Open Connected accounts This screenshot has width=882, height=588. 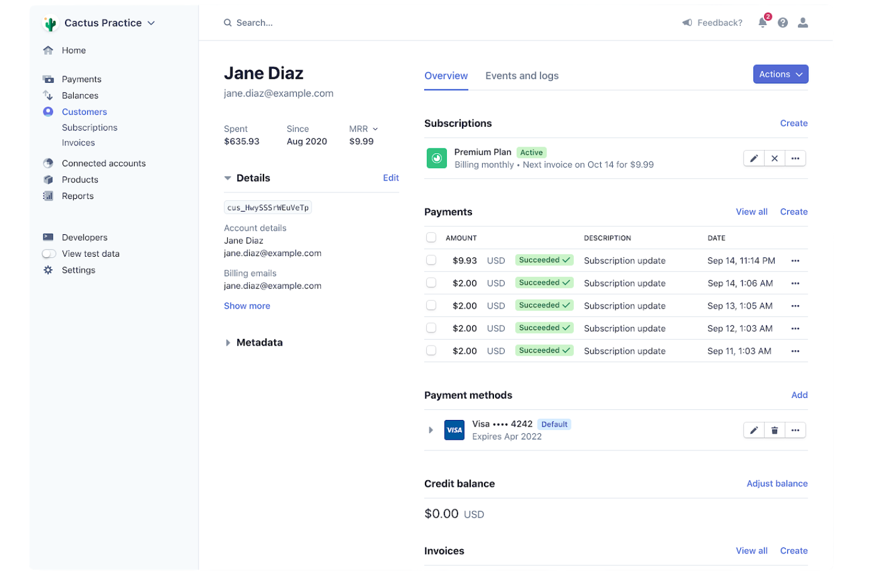click(x=103, y=163)
